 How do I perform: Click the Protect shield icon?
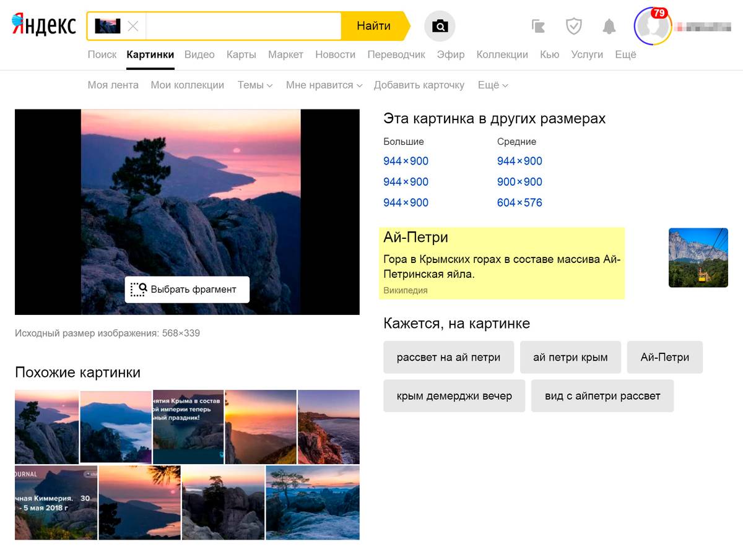[x=573, y=26]
